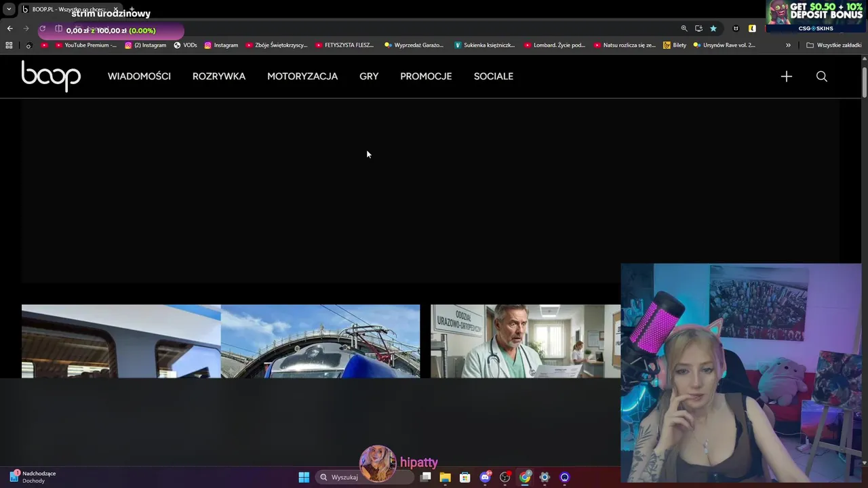Open the FETYSZYSTA FLESZ bookmark
Image resolution: width=868 pixels, height=488 pixels.
tap(344, 45)
